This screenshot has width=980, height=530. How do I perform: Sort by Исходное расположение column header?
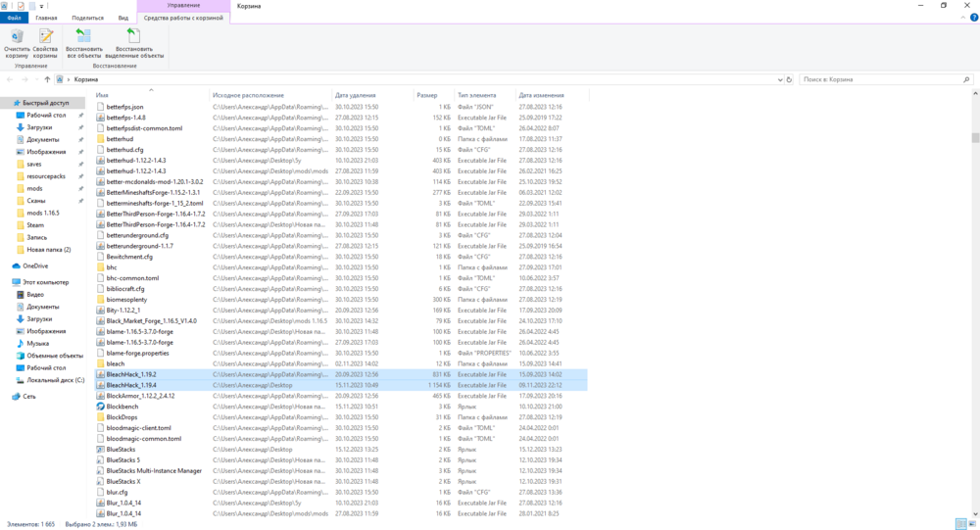[x=270, y=95]
